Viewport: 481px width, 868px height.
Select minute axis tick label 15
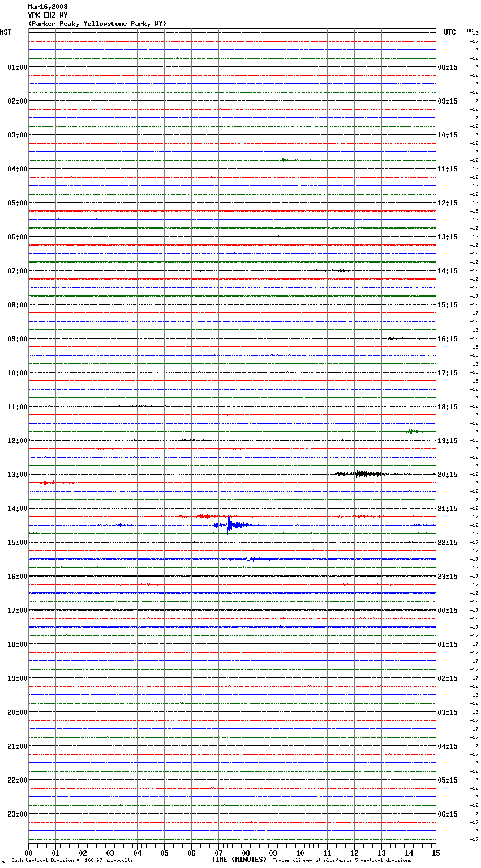(436, 853)
